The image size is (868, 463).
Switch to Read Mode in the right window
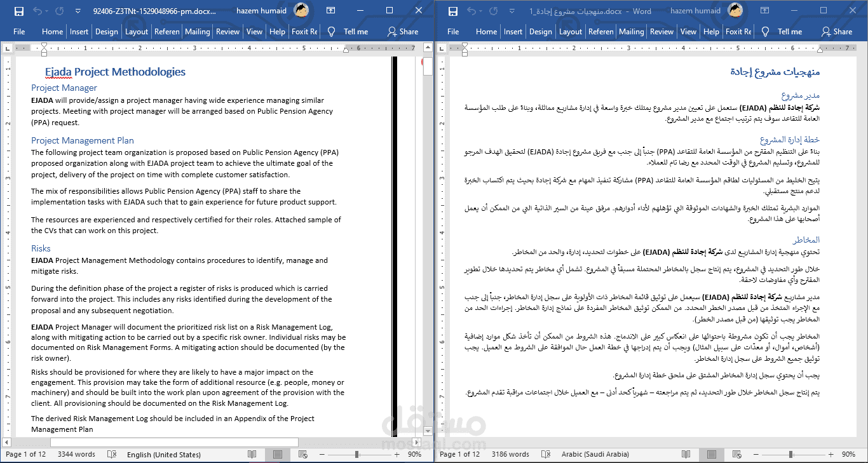click(686, 454)
